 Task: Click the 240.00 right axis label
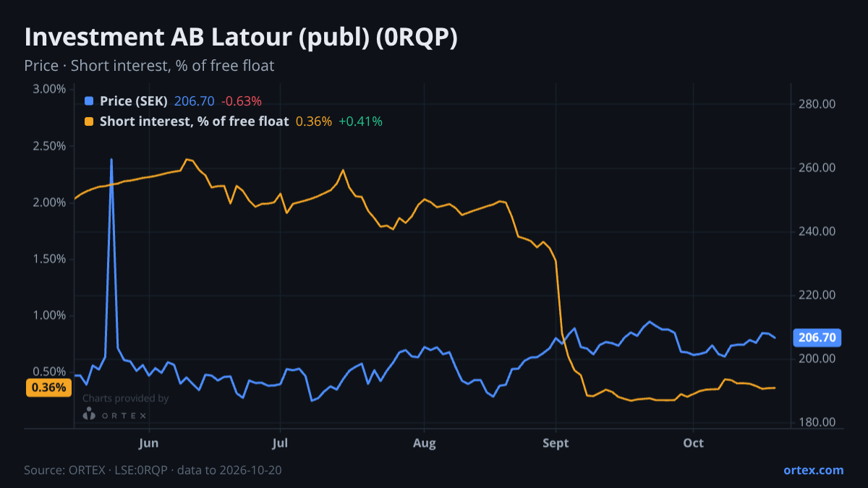coord(817,231)
